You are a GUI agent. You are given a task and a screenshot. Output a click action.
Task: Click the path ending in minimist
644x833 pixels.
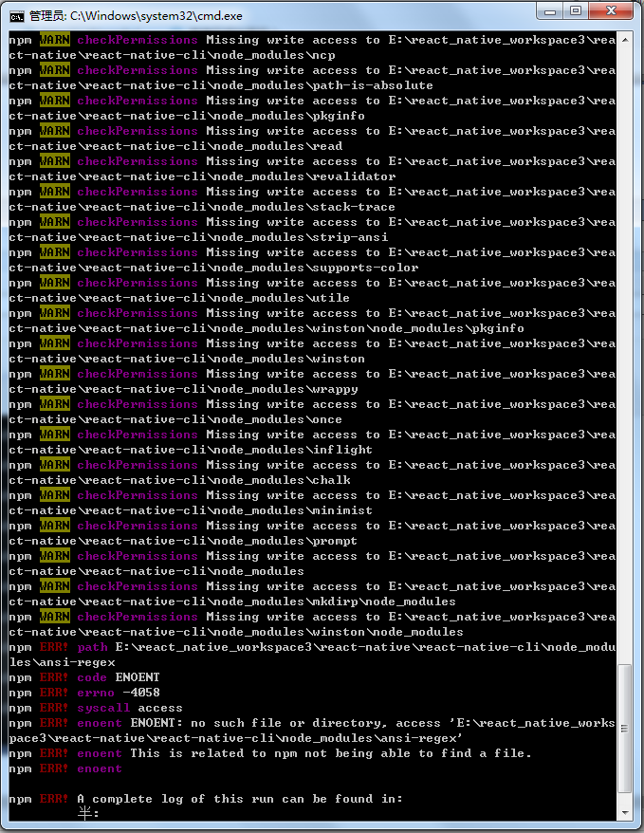pyautogui.click(x=191, y=510)
